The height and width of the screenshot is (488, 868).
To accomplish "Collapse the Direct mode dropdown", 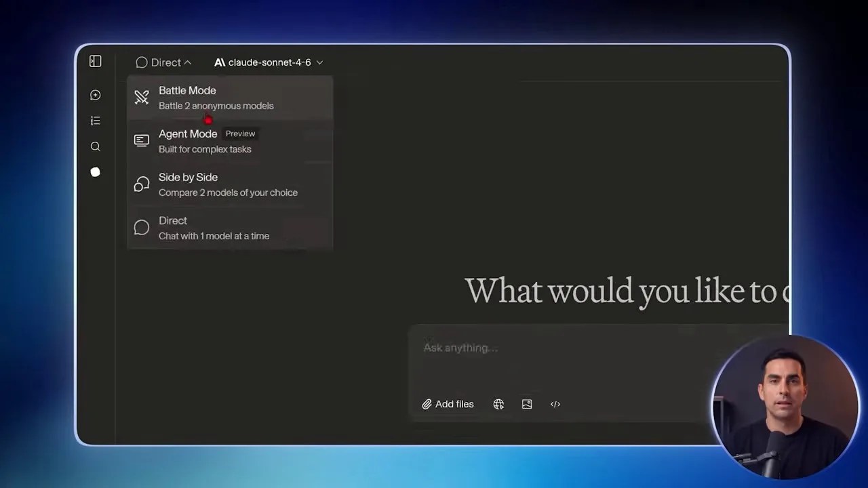I will click(x=163, y=62).
